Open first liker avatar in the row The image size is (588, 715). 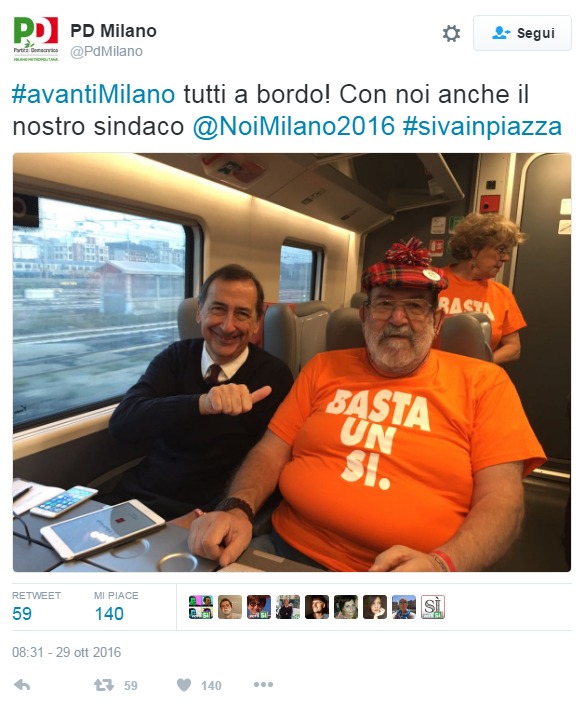(201, 607)
